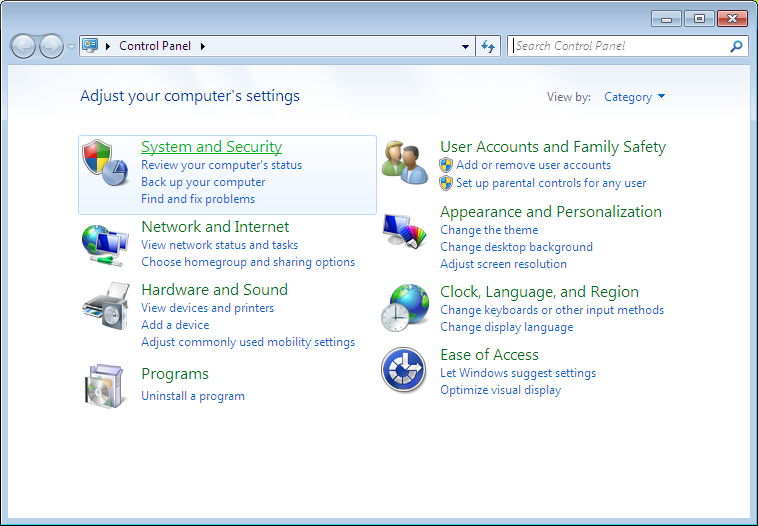Screen dimensions: 758x526
Task: Click Let Windows suggest settings
Action: tap(518, 373)
